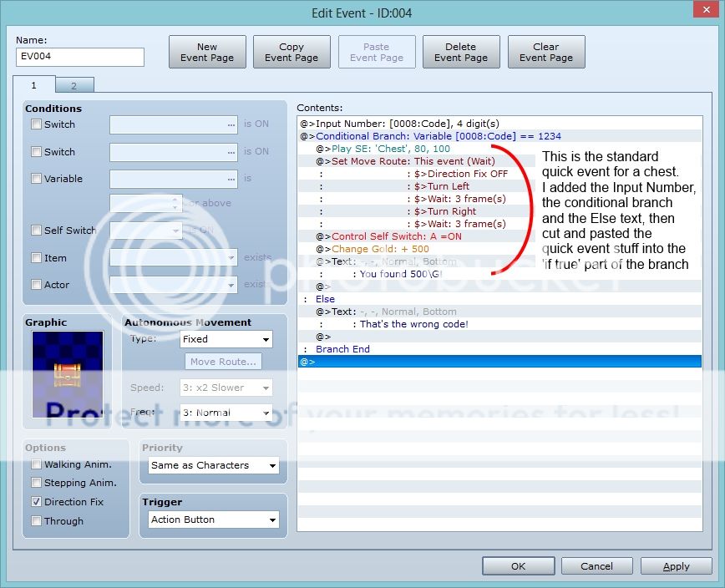
Task: Switch to event page tab 2
Action: tap(74, 85)
